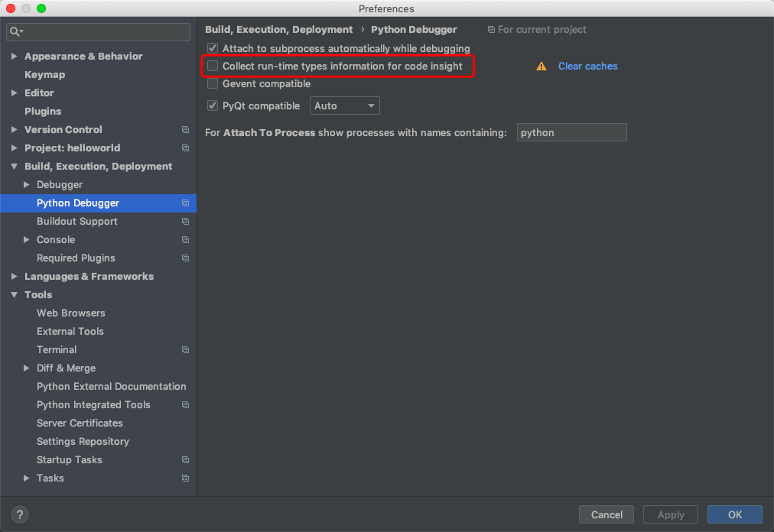Select Buildout Support settings page
The width and height of the screenshot is (774, 532).
(77, 221)
